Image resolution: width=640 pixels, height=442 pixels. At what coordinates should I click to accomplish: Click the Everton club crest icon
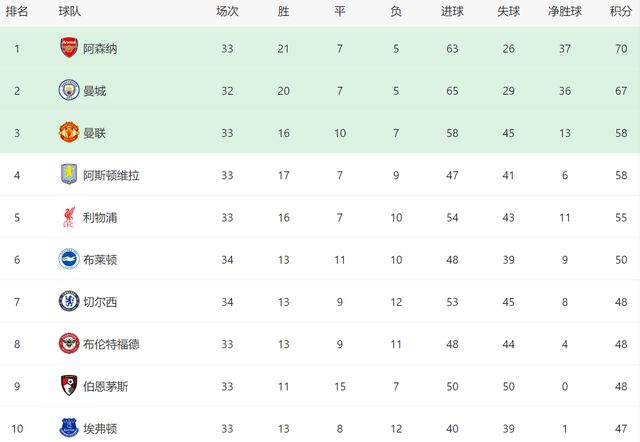[68, 428]
